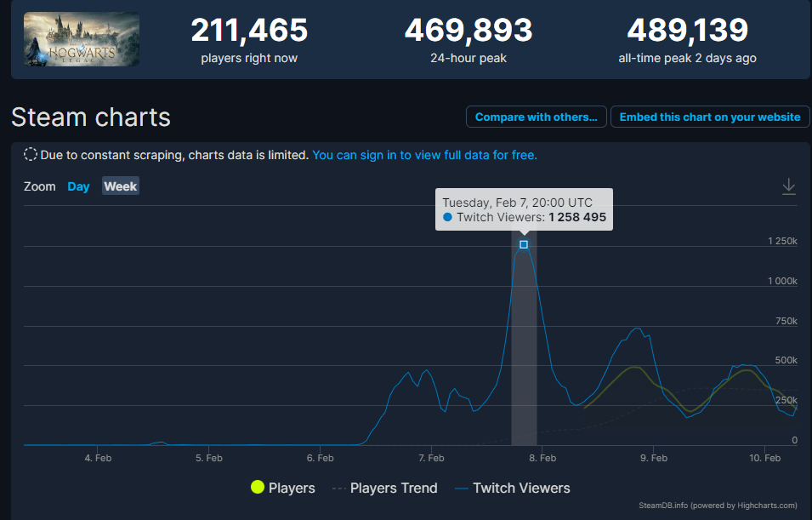The height and width of the screenshot is (520, 812).
Task: Toggle the Twitch Viewers series legend
Action: 512,488
